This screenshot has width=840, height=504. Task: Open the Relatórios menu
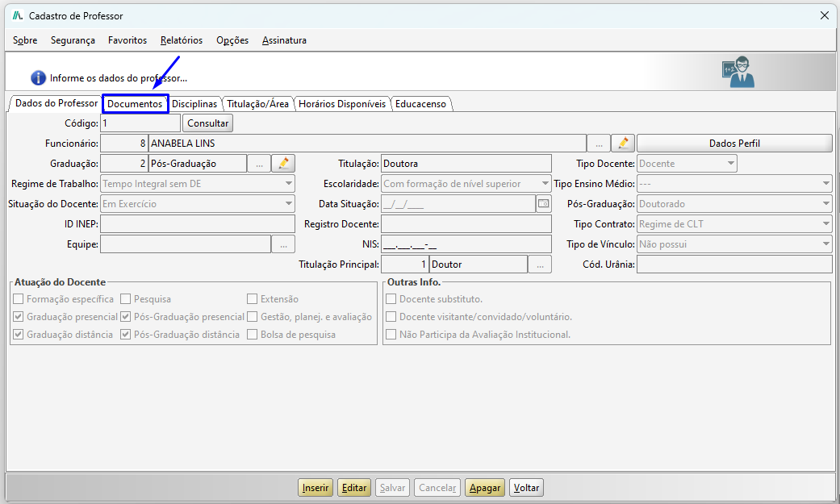point(182,40)
